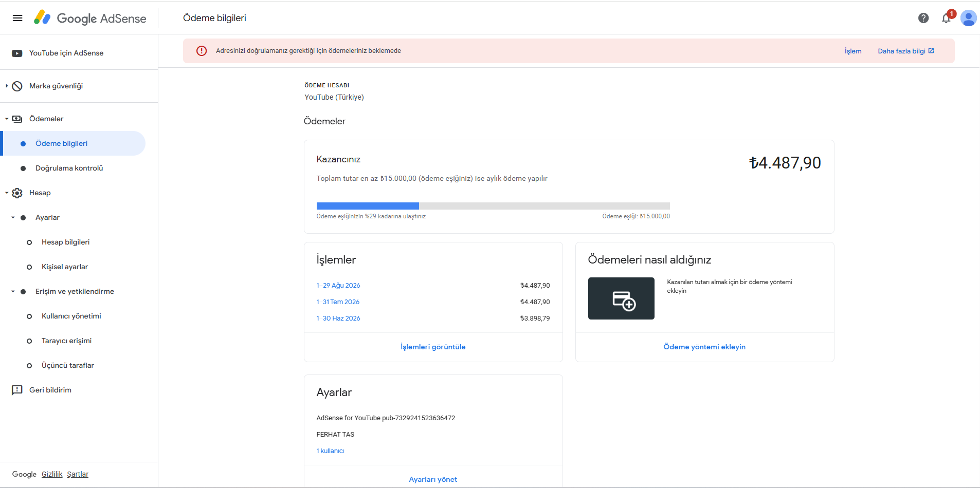Click the ₺4.487,90 earnings total

pyautogui.click(x=785, y=163)
